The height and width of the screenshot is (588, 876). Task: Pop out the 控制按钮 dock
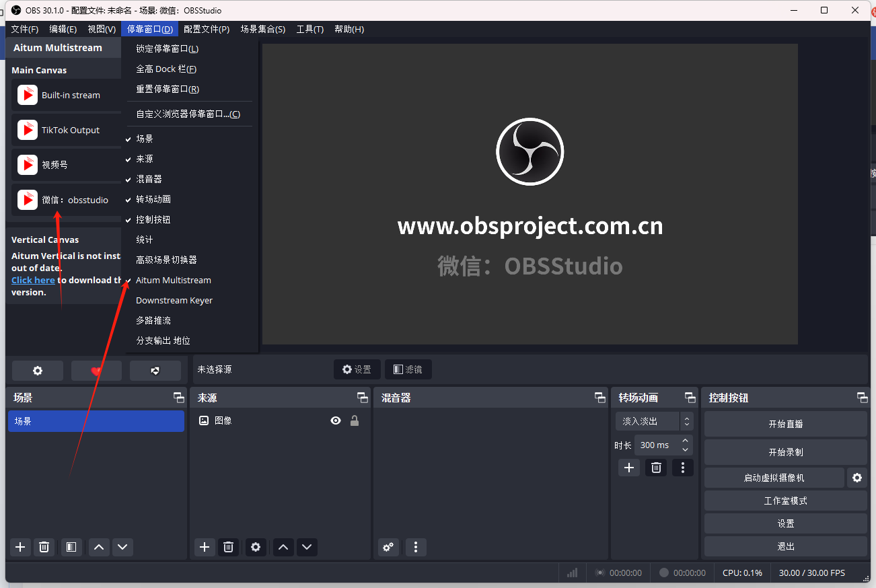click(x=862, y=398)
